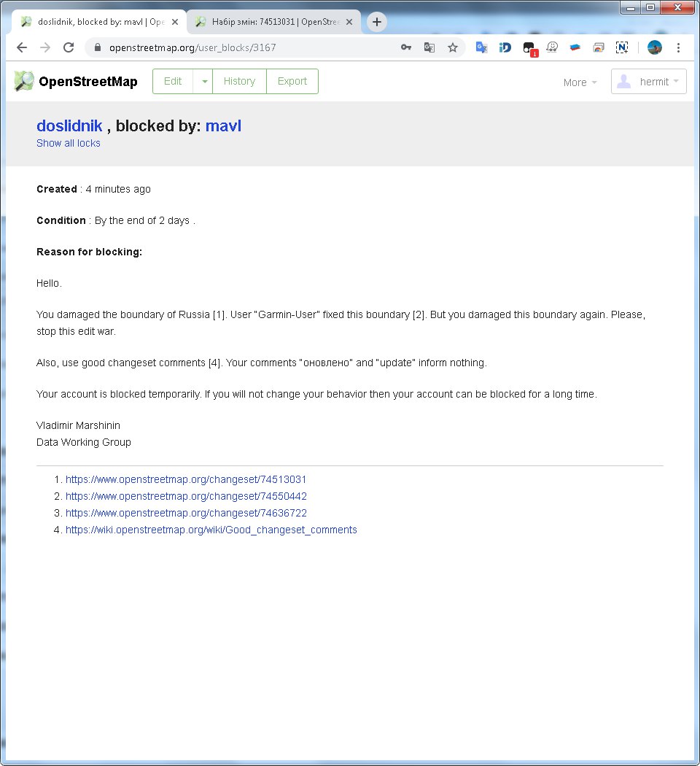Open the extension with the red badge
This screenshot has height=766, width=700.
(529, 49)
